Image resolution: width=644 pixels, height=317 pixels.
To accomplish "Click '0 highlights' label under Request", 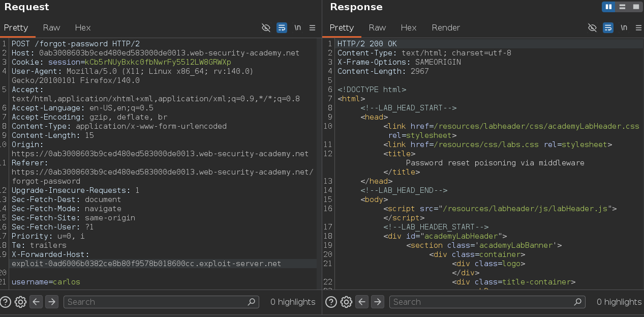I will pos(293,302).
